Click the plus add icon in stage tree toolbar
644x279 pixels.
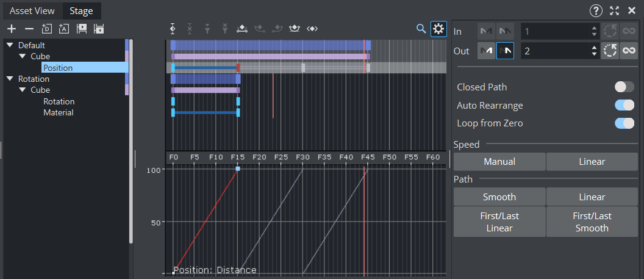click(x=12, y=29)
